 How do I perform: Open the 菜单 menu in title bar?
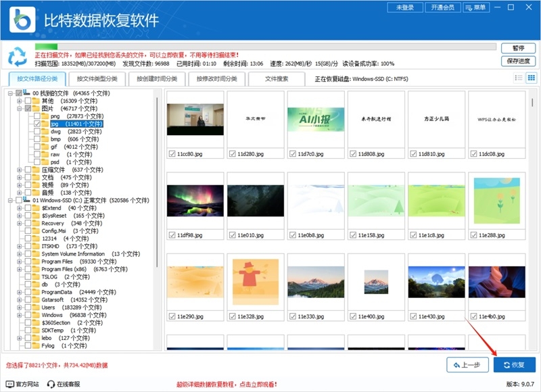[x=476, y=9]
